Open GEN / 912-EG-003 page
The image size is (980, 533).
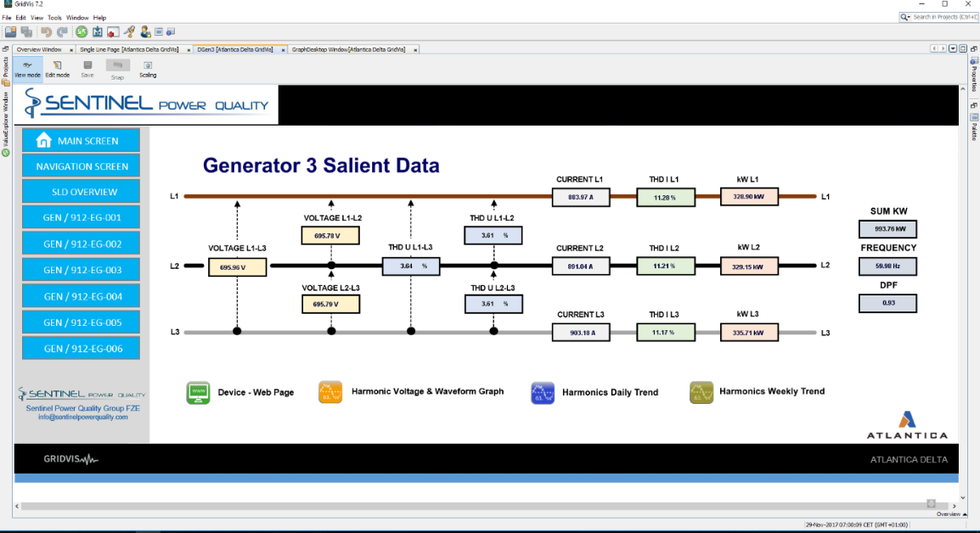click(82, 270)
